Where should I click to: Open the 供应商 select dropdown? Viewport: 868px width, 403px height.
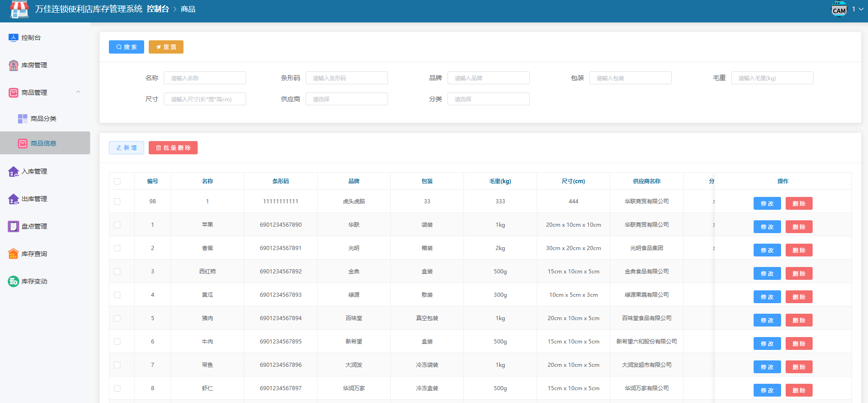point(347,99)
